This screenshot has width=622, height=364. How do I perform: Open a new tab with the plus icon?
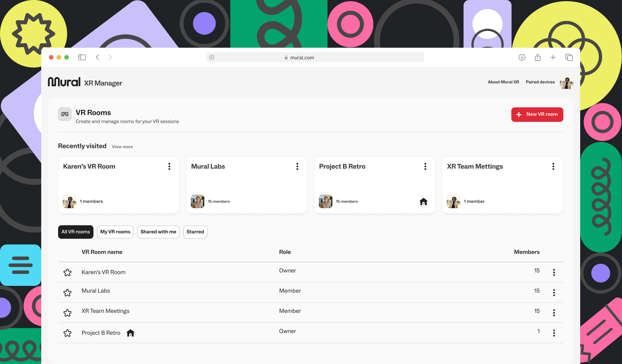click(553, 58)
